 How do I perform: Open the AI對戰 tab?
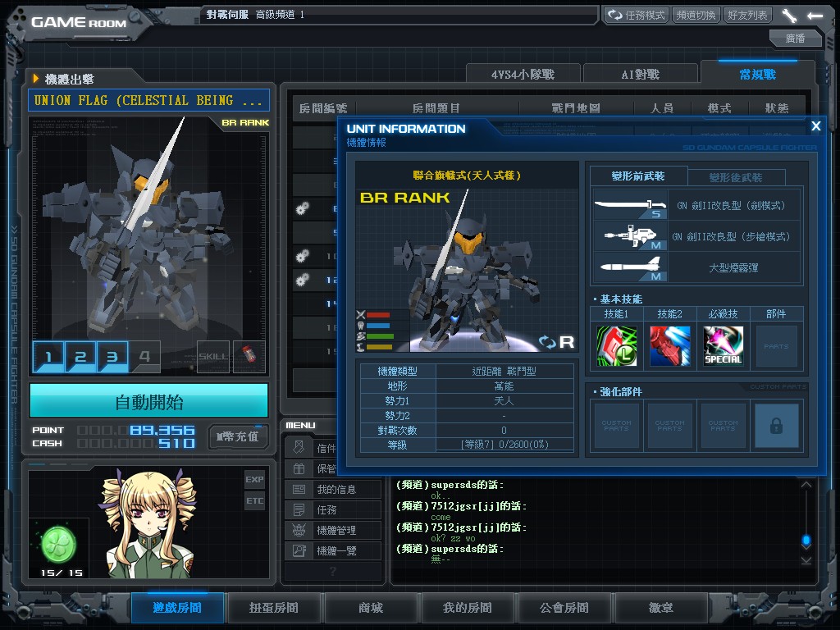(640, 74)
